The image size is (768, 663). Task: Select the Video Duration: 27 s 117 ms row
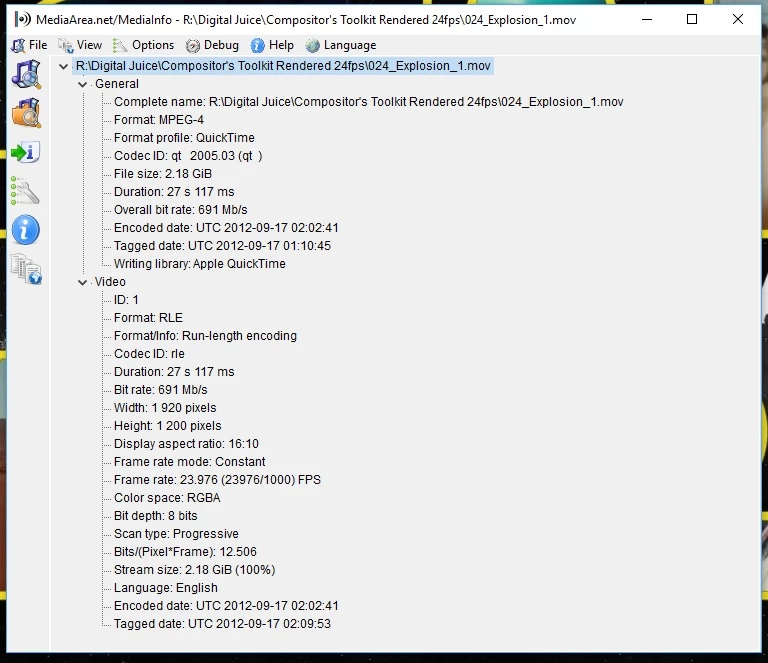[x=174, y=372]
